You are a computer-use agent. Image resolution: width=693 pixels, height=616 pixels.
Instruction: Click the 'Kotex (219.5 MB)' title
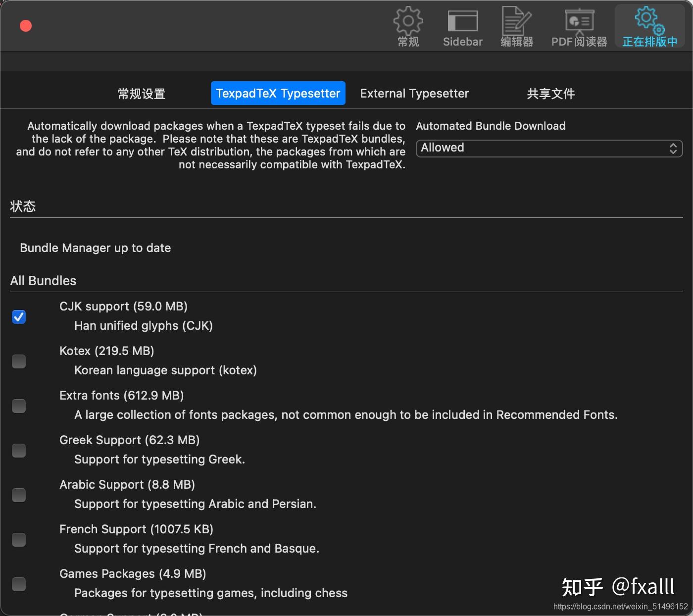[x=107, y=351]
